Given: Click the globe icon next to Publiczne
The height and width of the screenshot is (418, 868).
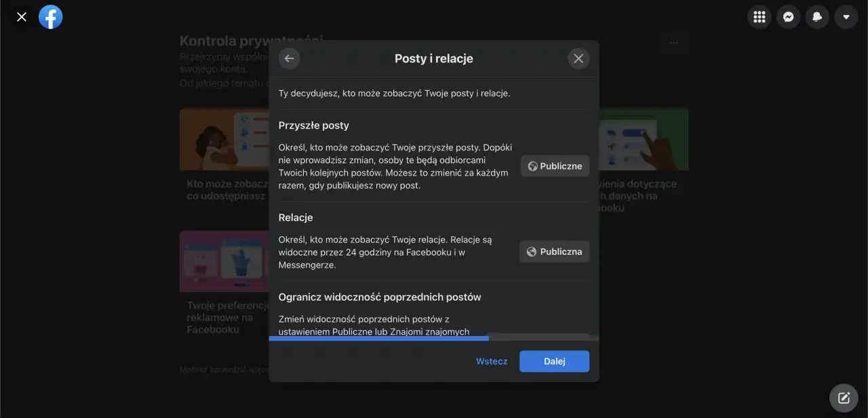Looking at the screenshot, I should (x=532, y=165).
